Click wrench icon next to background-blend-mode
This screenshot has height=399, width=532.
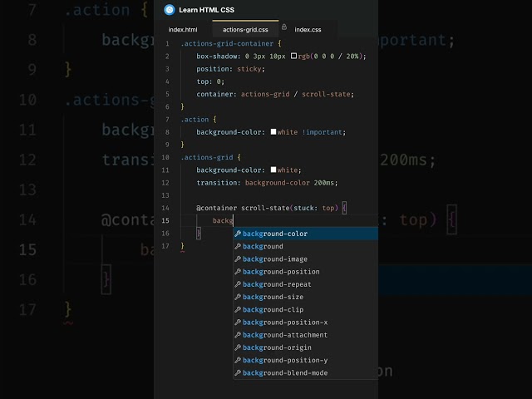tap(238, 373)
